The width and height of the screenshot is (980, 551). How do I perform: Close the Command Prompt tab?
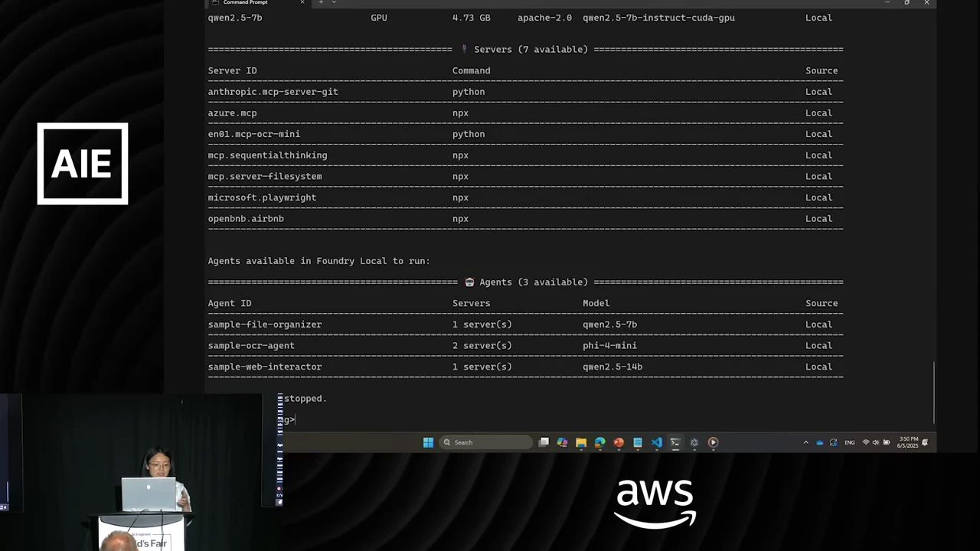pos(302,2)
